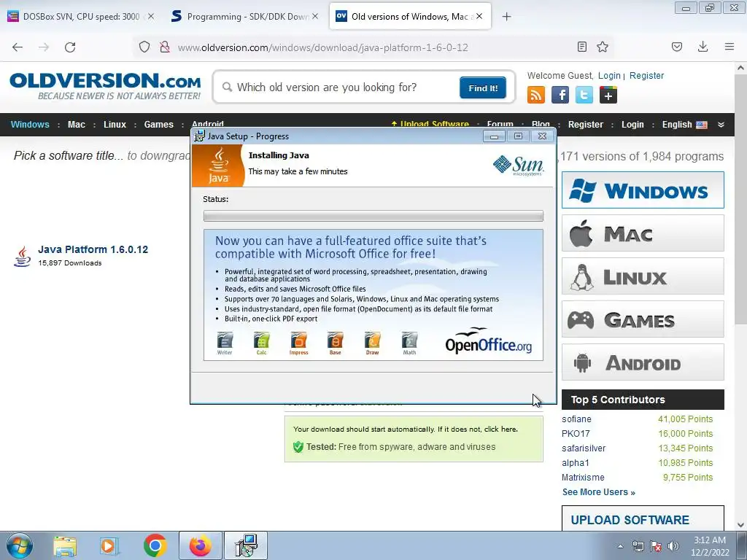Viewport: 747px width, 560px height.
Task: Go back to the previous page
Action: point(18,47)
